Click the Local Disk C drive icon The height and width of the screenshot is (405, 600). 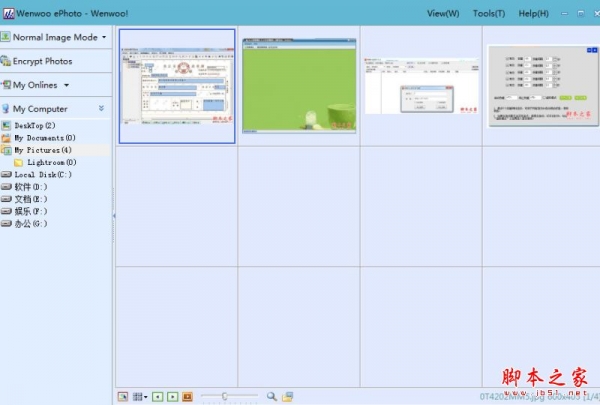pos(6,175)
